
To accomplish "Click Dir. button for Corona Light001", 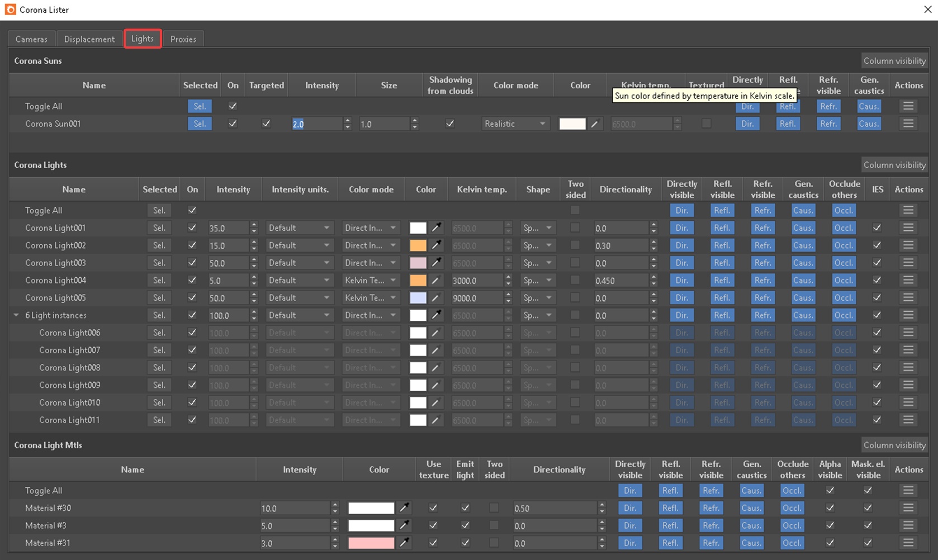I will (x=681, y=228).
